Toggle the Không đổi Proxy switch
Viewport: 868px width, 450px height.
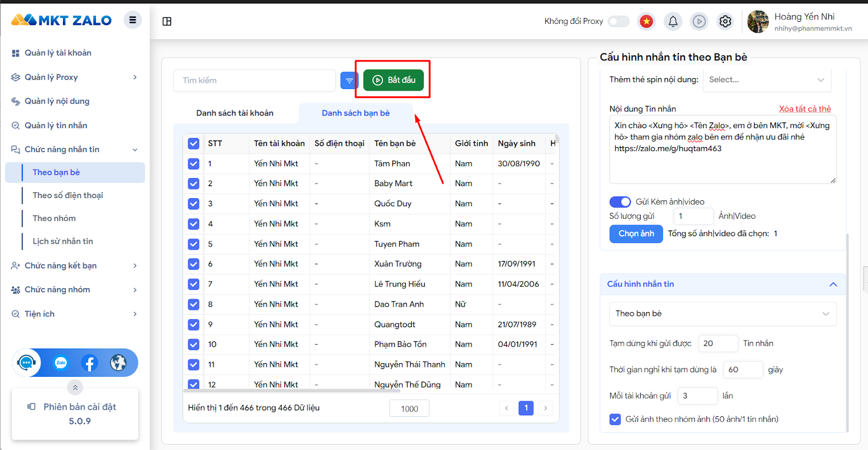(x=618, y=21)
